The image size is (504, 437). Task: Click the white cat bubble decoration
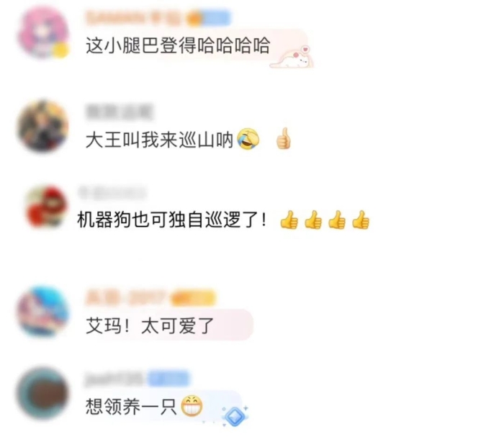(x=292, y=58)
